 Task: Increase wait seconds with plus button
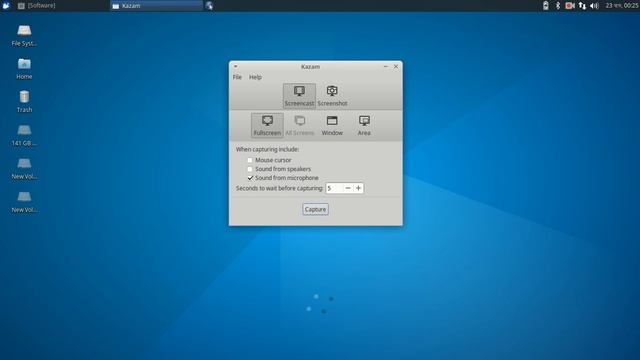point(358,188)
